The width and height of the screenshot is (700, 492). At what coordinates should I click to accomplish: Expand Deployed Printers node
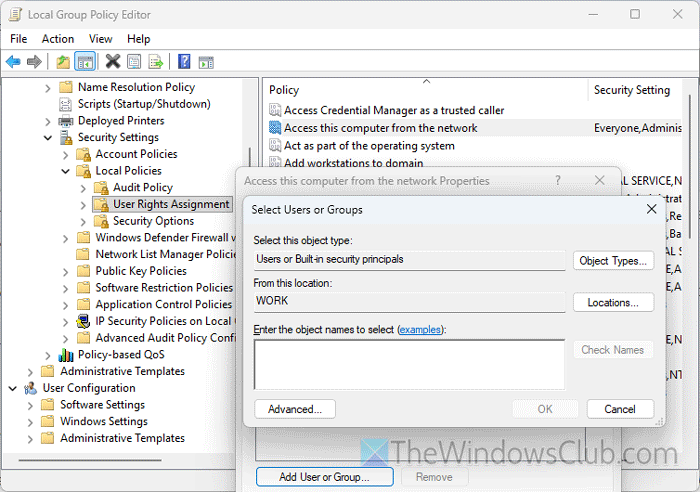(48, 121)
